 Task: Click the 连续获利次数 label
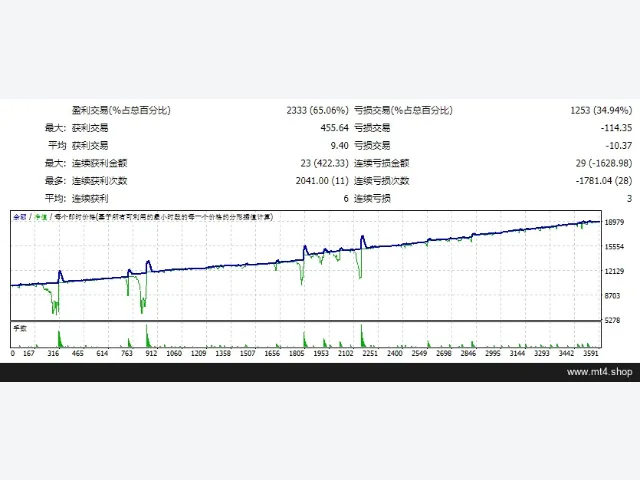click(x=100, y=181)
